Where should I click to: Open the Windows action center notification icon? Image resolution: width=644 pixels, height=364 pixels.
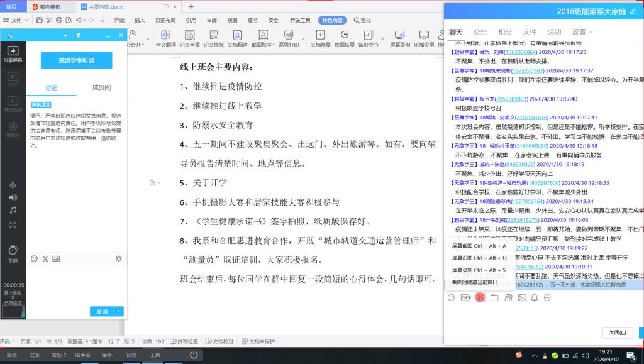coord(630,355)
